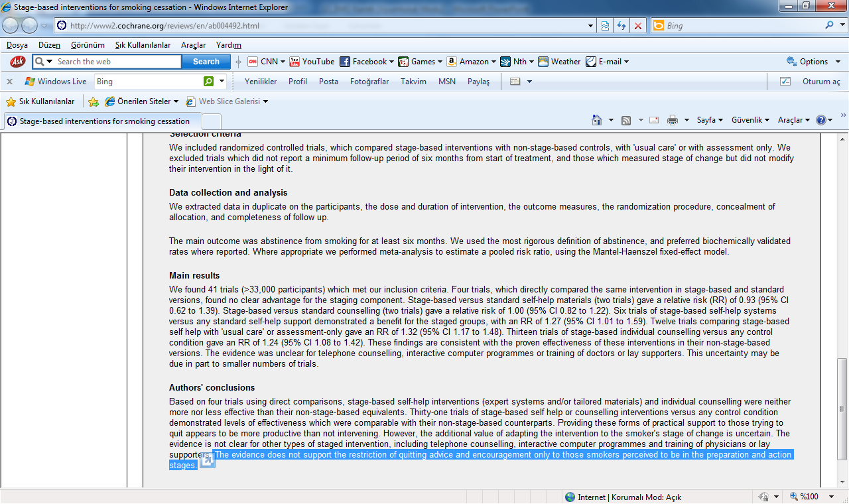849x504 pixels.
Task: Open the Düzen menu
Action: (x=49, y=45)
